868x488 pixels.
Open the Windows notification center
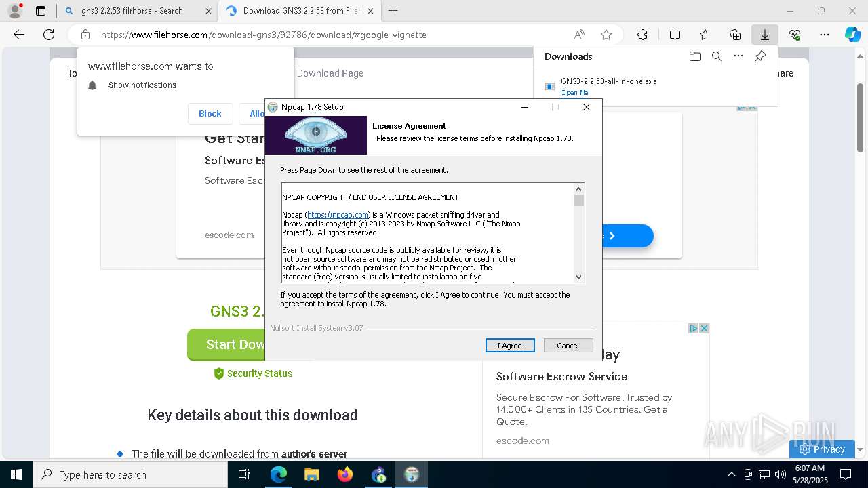tap(846, 474)
